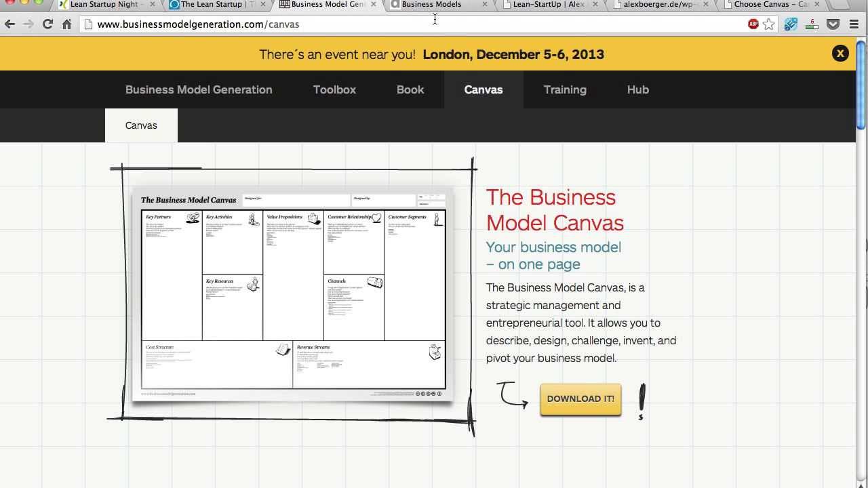Click the Business Model Canvas preview image
868x488 pixels.
tap(292, 294)
